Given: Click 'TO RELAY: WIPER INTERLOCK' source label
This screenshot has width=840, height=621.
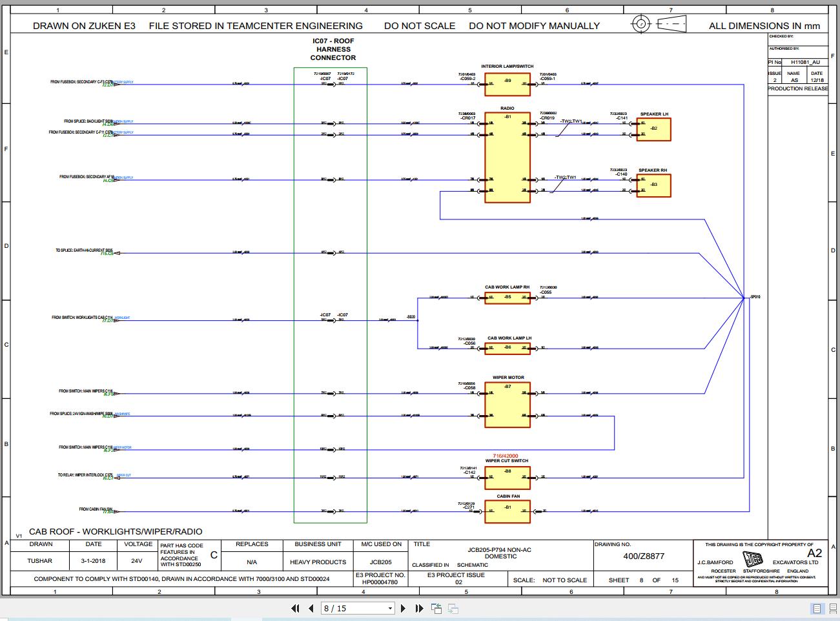Looking at the screenshot, I should (x=85, y=475).
